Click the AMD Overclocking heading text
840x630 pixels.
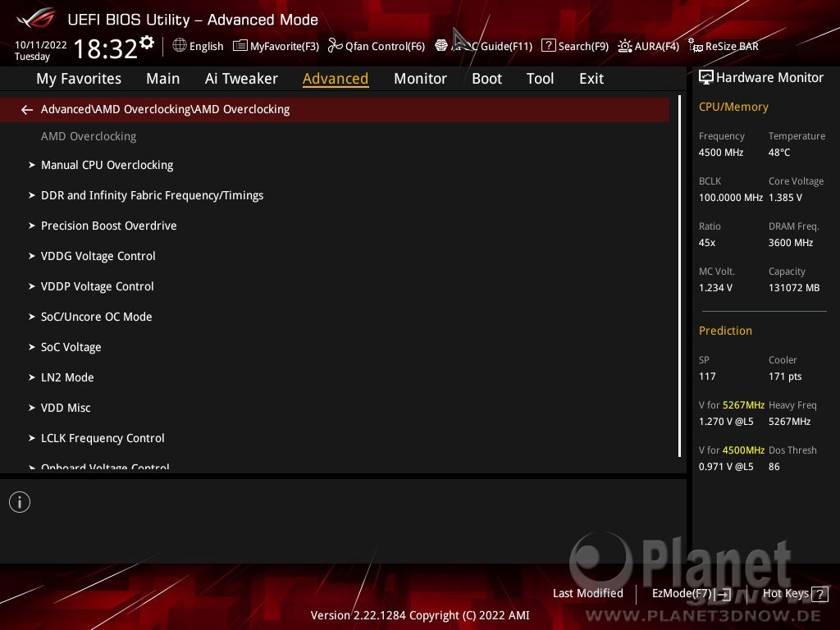click(89, 137)
